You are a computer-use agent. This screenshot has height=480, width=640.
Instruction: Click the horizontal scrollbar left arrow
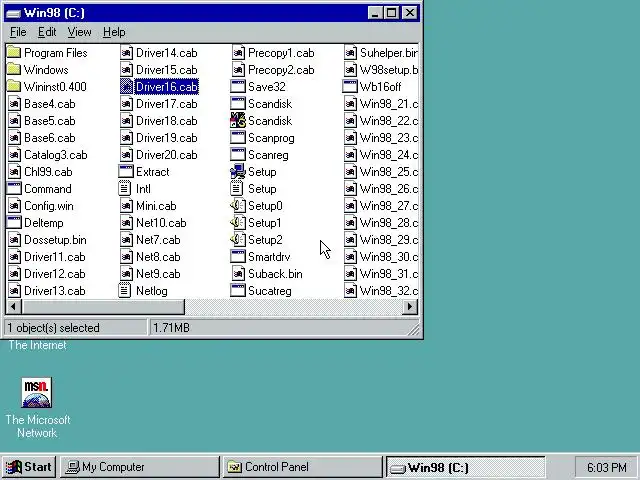13,307
